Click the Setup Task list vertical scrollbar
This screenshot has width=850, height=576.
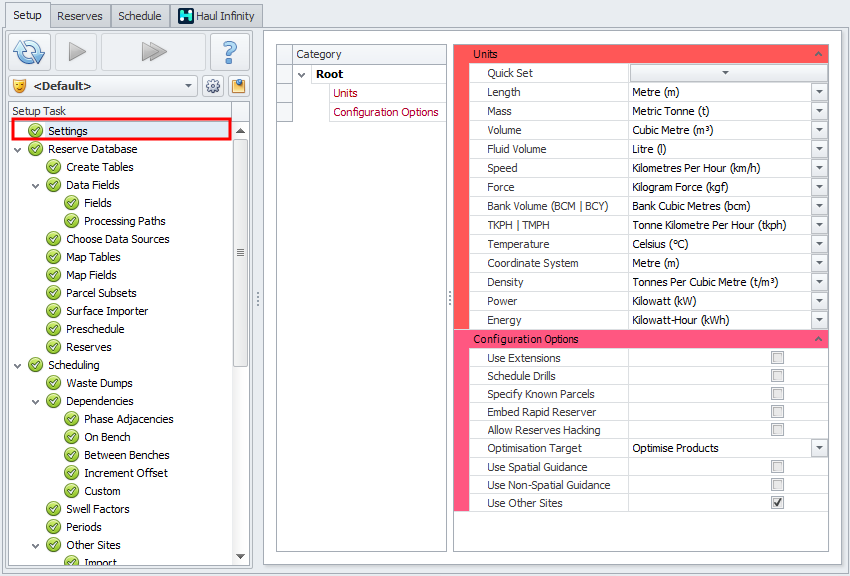(x=241, y=253)
